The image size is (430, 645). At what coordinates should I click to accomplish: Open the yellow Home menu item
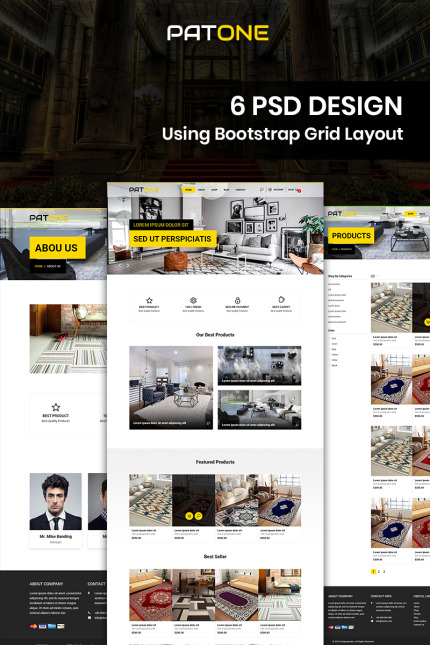pos(188,190)
